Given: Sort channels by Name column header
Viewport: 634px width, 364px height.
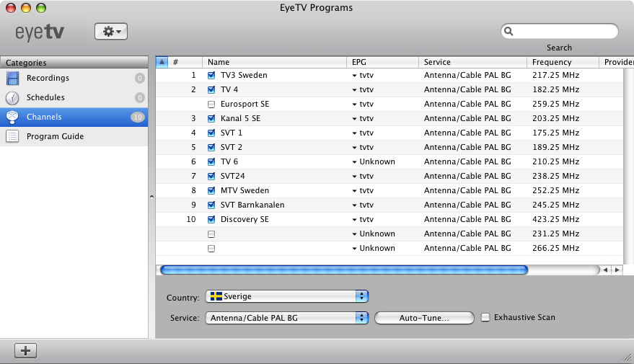Looking at the screenshot, I should tap(274, 62).
